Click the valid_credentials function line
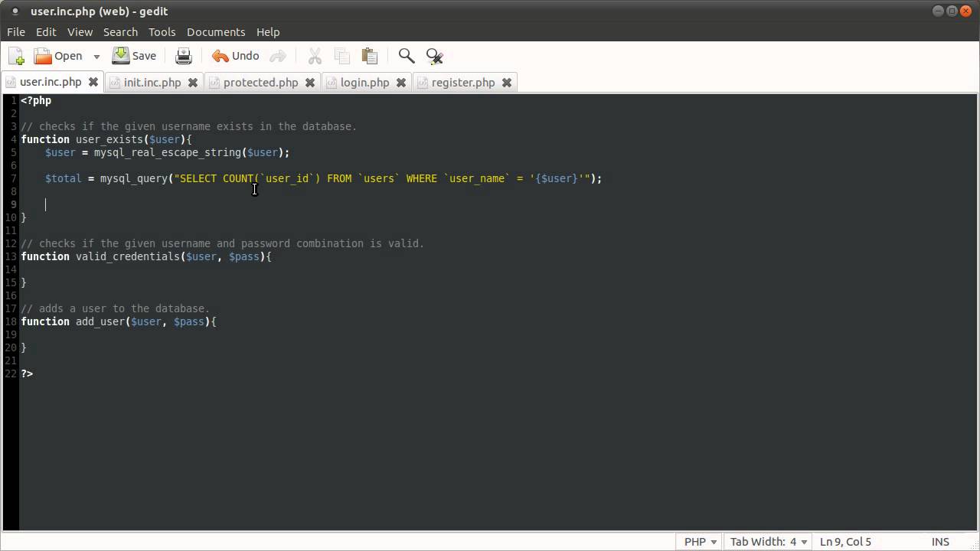Viewport: 980px width, 551px height. point(146,256)
